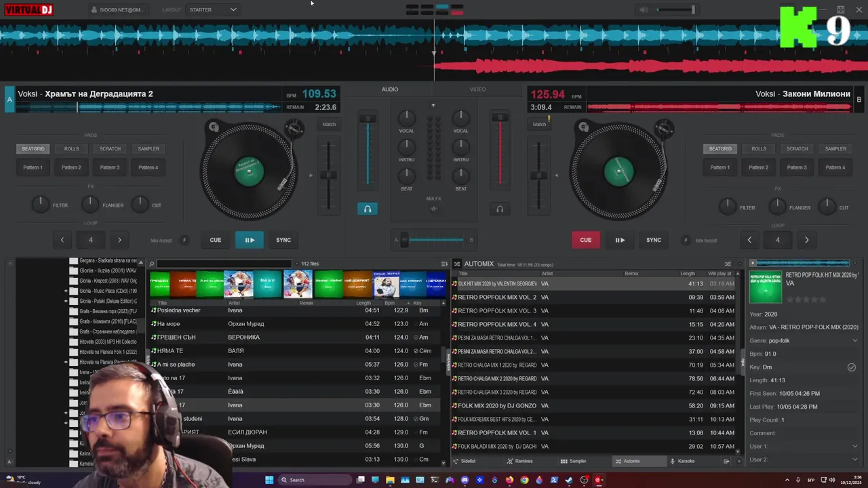Select SAMPLER pads tab on deck A
Viewport: 868px width, 488px height.
tap(149, 148)
